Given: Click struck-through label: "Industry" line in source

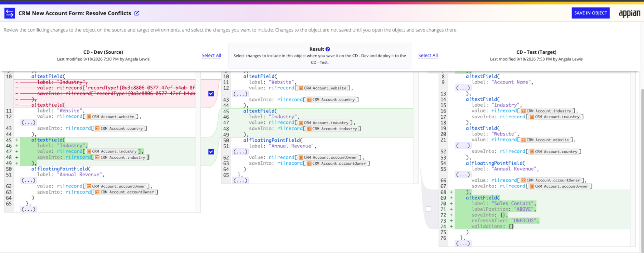Looking at the screenshot, I should point(62,82).
